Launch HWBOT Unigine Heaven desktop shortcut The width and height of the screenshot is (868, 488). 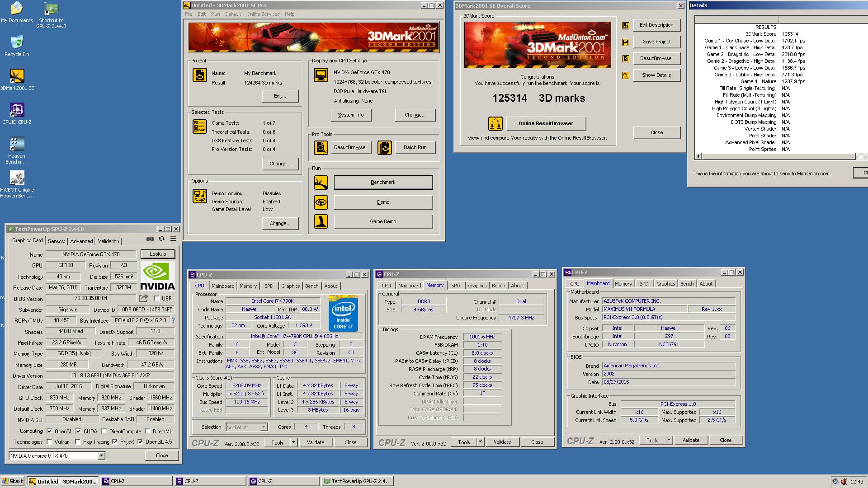click(17, 184)
